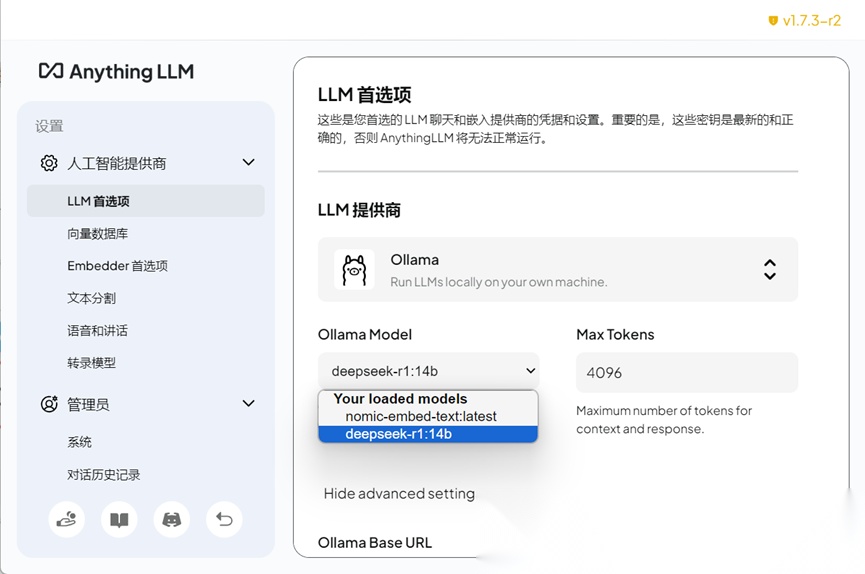This screenshot has width=865, height=574.
Task: Click the LLM 首选项 page heading
Action: [365, 95]
